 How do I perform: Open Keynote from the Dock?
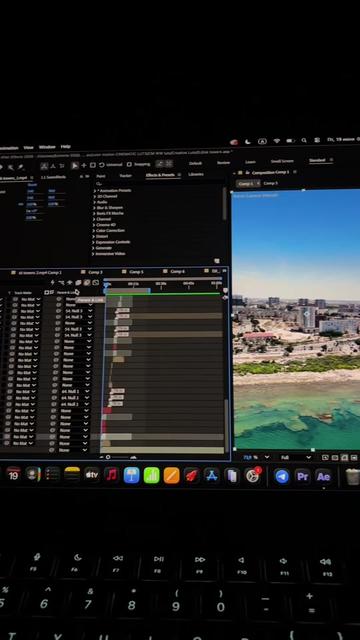pos(131,476)
